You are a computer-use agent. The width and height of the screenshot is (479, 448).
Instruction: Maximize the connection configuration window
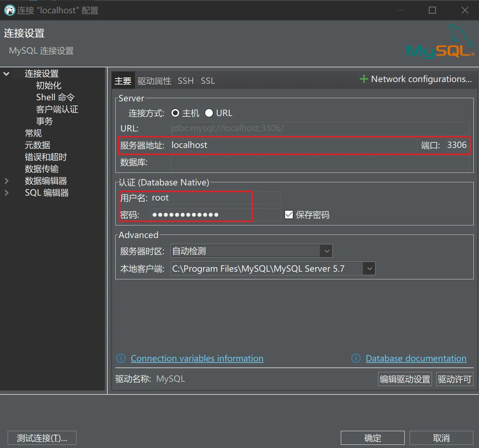(432, 10)
